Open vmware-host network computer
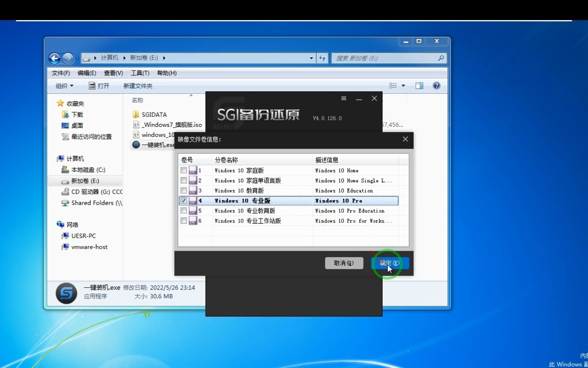The width and height of the screenshot is (588, 368). 84,247
